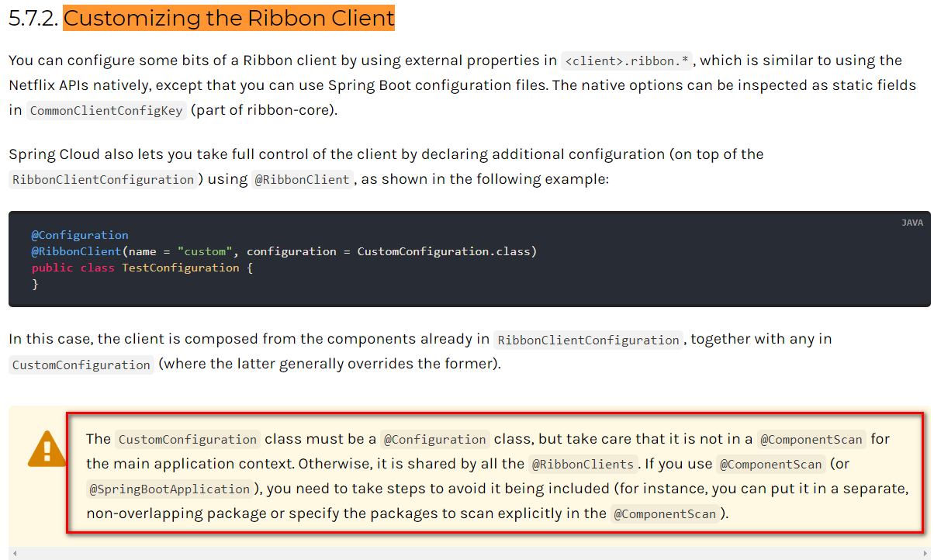
Task: Click @Configuration annotation inside the code block
Action: [80, 235]
